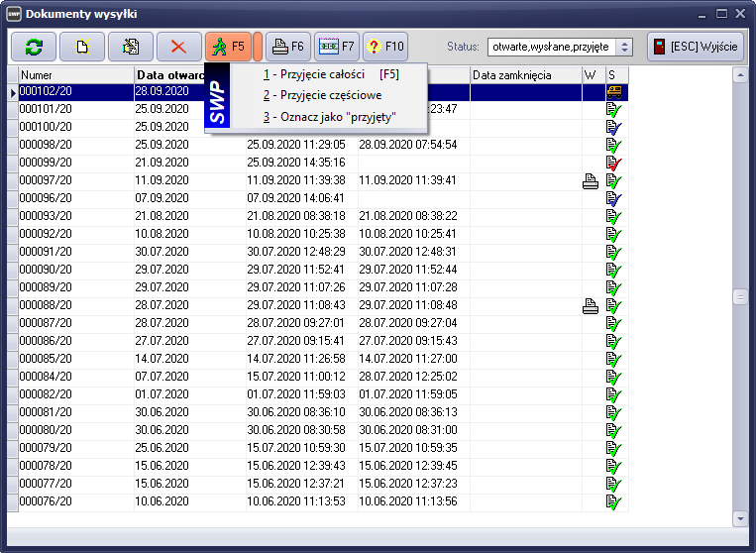Click status icon in row 000099/20
756x553 pixels.
tap(614, 163)
